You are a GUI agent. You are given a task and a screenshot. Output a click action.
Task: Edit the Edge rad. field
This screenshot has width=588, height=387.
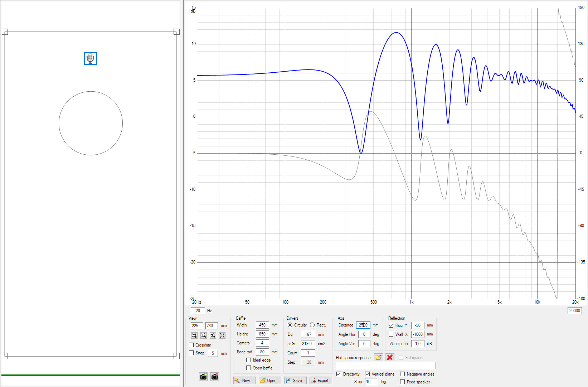[x=262, y=352]
